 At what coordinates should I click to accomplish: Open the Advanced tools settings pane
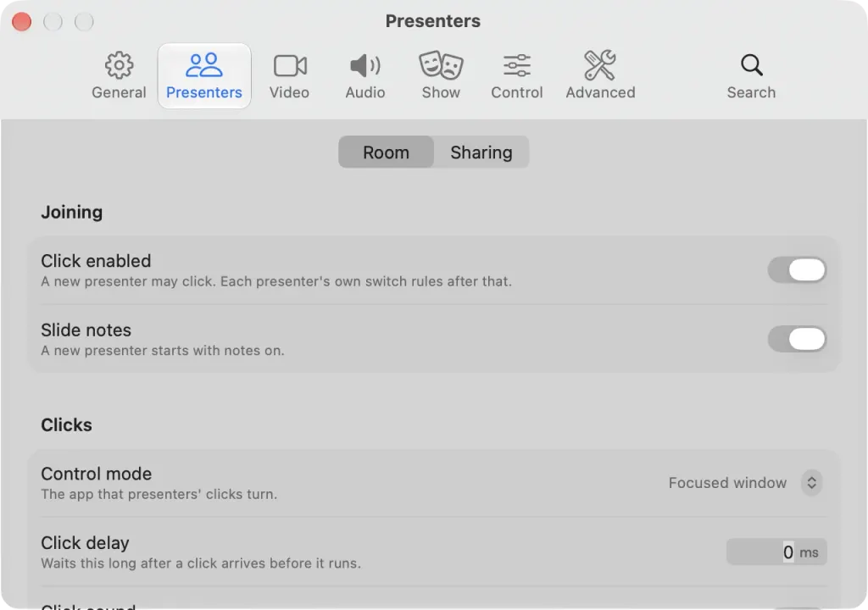point(601,76)
